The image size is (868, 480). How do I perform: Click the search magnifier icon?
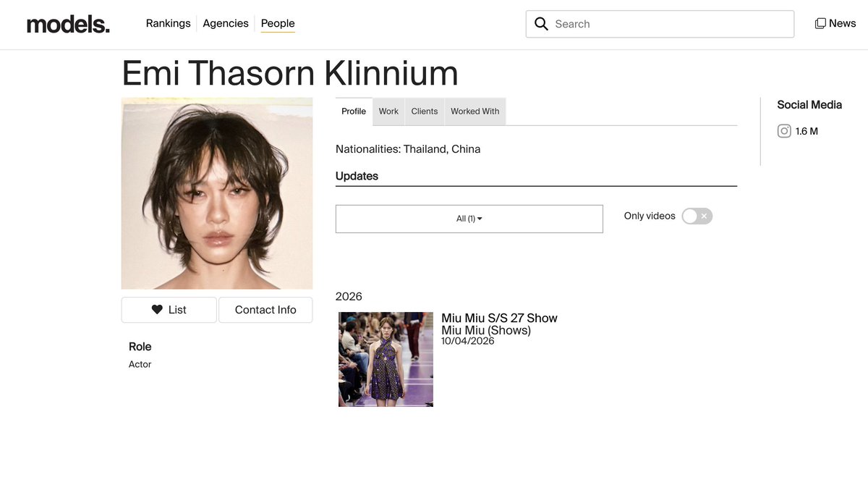tap(541, 24)
